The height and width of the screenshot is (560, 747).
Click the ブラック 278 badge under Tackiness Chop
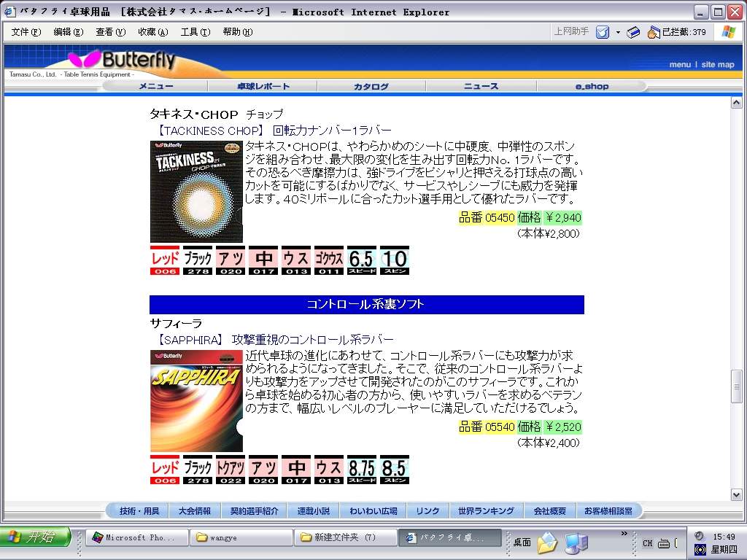tap(198, 260)
